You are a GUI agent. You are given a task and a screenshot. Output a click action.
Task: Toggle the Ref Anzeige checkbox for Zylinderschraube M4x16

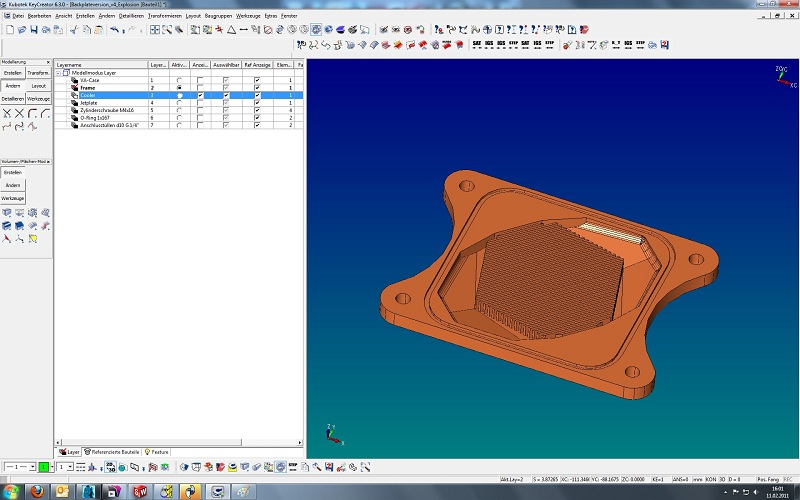[257, 110]
